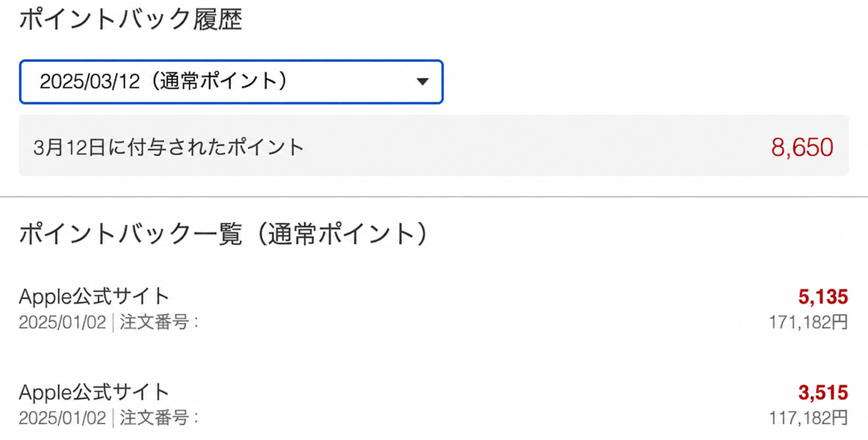The width and height of the screenshot is (868, 440).
Task: Click the horizontal divider below summary
Action: (x=434, y=197)
